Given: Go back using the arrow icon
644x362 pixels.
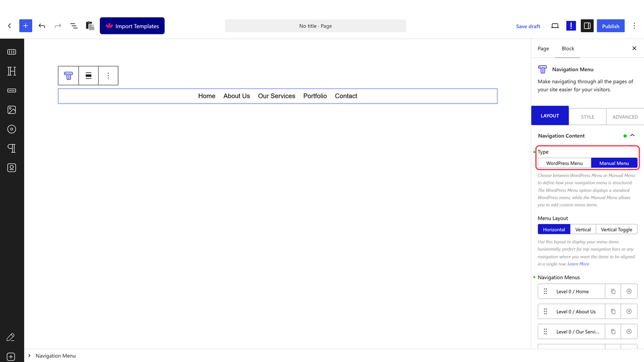Looking at the screenshot, I should 9,26.
